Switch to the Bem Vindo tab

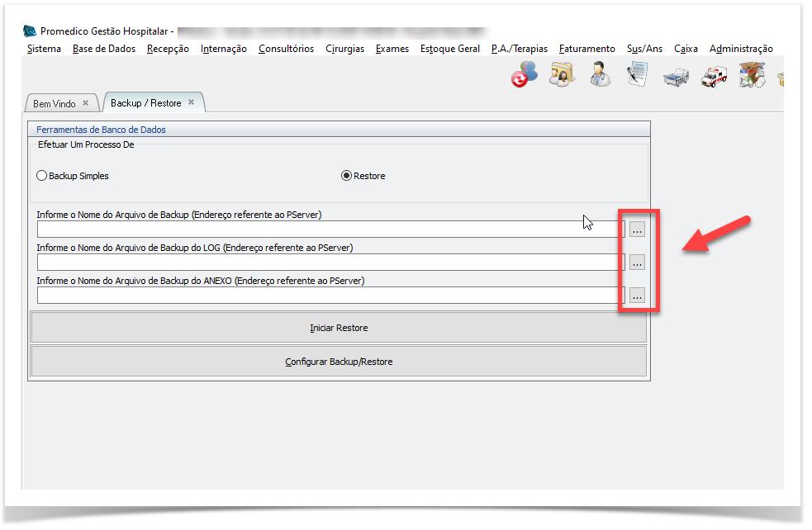pyautogui.click(x=55, y=103)
